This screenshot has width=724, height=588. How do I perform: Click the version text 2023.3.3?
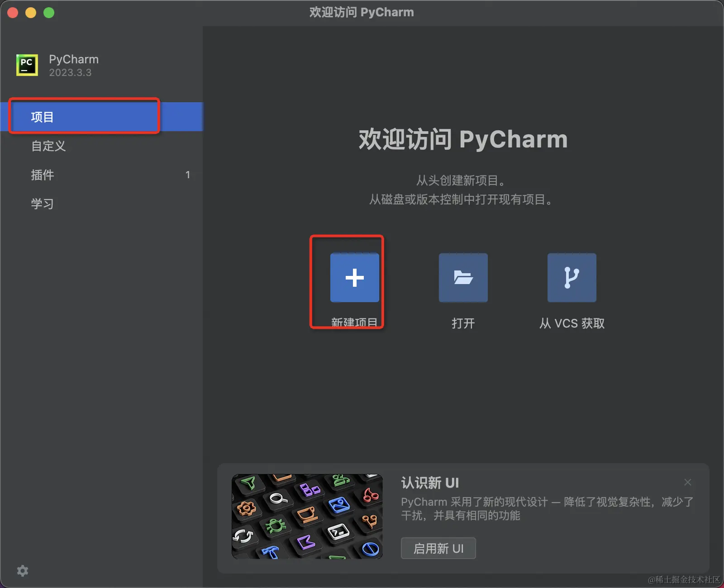coord(70,73)
